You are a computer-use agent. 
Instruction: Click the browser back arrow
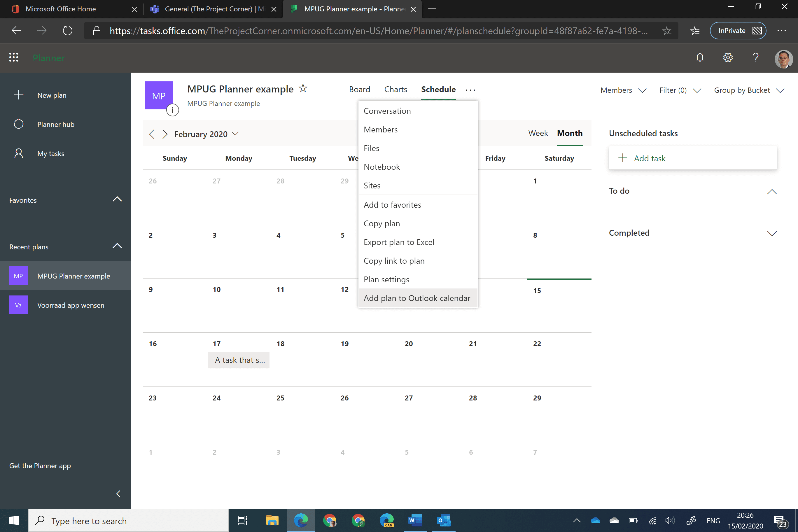click(x=16, y=31)
